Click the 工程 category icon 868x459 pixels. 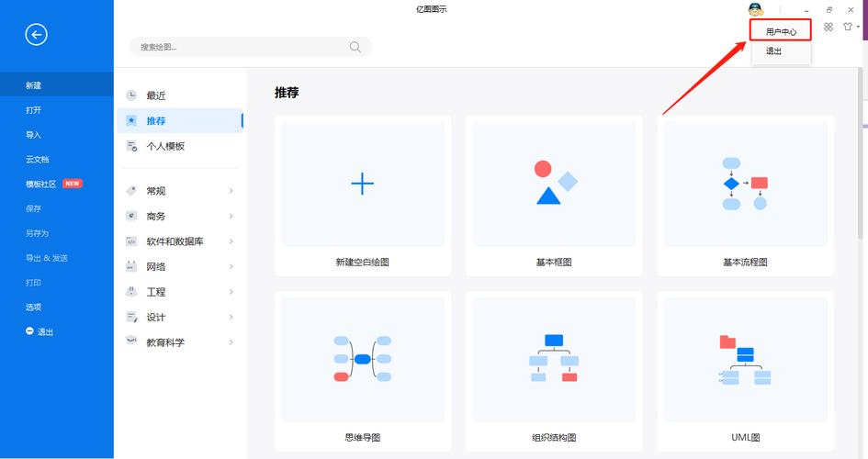pos(131,291)
